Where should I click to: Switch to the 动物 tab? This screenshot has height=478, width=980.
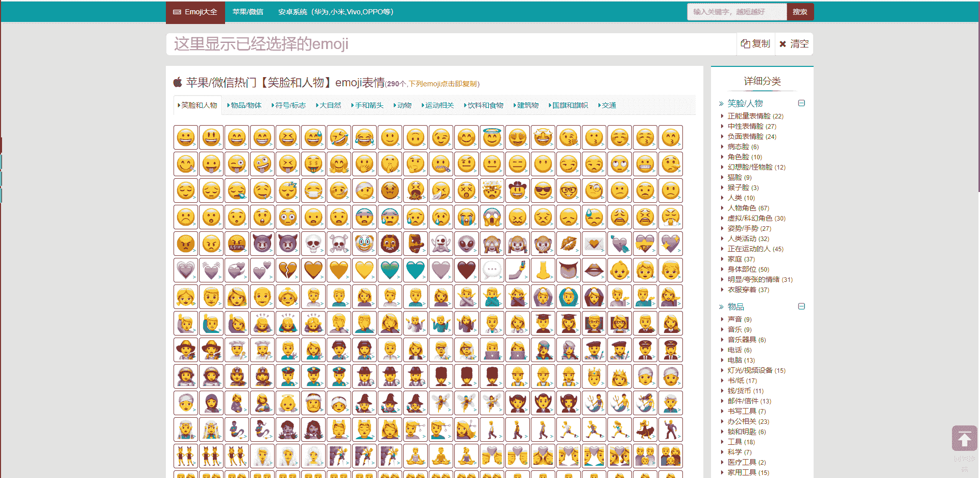point(403,105)
